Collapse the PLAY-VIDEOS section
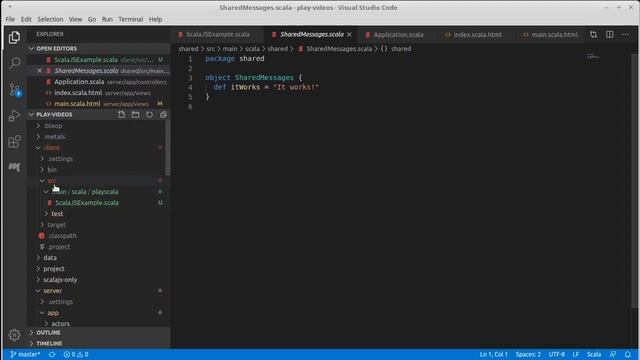Screen dimensions: 640x360 [54, 115]
